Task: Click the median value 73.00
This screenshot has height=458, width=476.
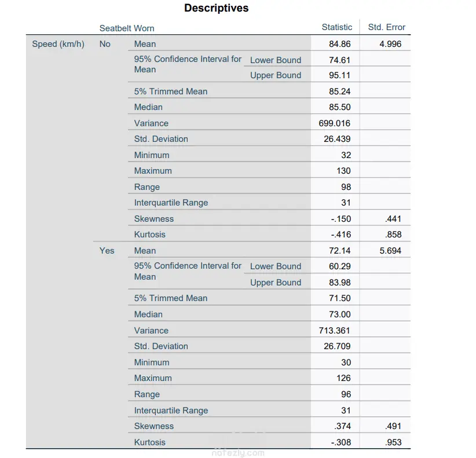Action: [x=339, y=314]
